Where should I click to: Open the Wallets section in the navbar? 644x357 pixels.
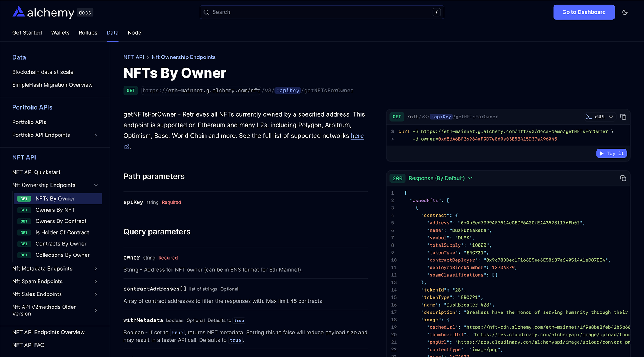pyautogui.click(x=60, y=33)
